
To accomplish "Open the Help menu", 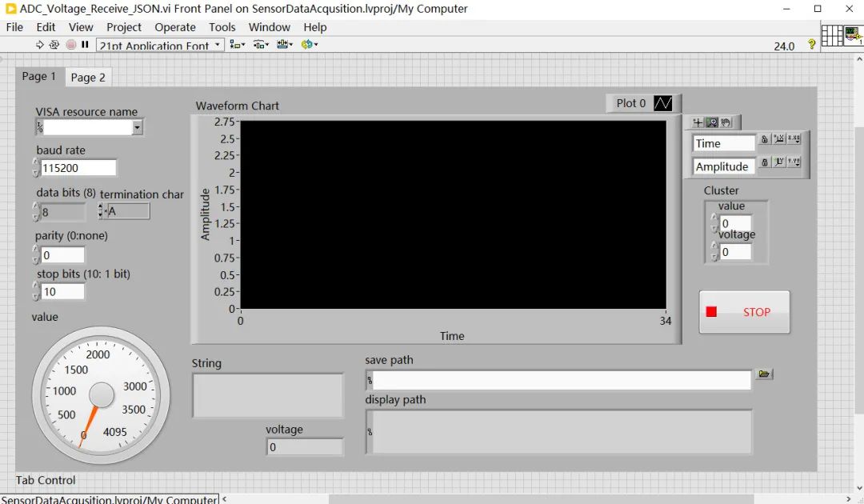I will pos(315,27).
